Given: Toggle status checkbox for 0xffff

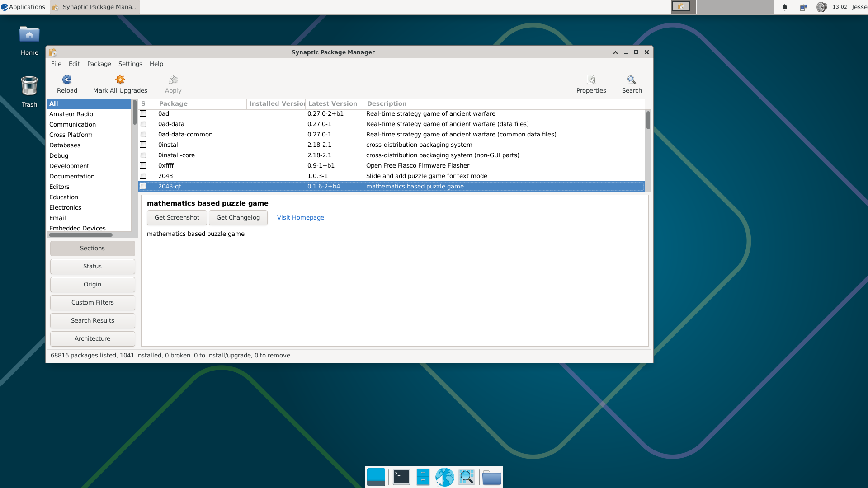Looking at the screenshot, I should click(143, 165).
